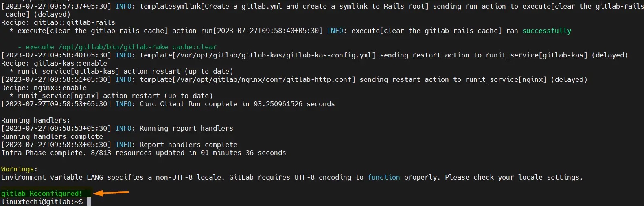Click the linuxtechi@gitlab shell prompt

click(x=42, y=202)
